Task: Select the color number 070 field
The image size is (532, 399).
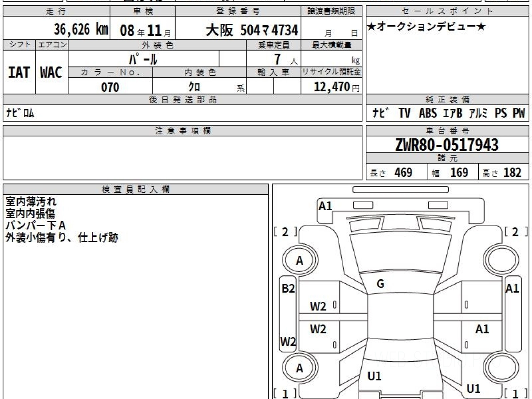Action: (x=110, y=87)
